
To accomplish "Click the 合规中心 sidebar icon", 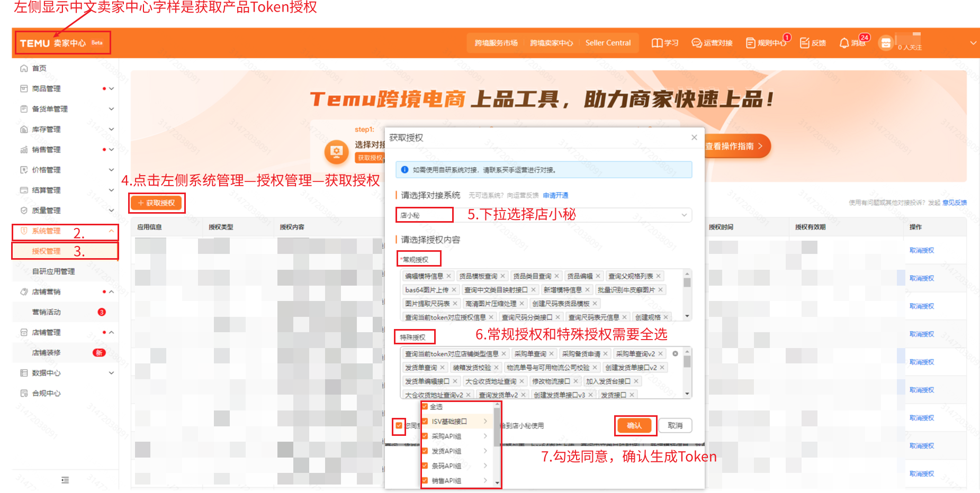I will coord(24,393).
